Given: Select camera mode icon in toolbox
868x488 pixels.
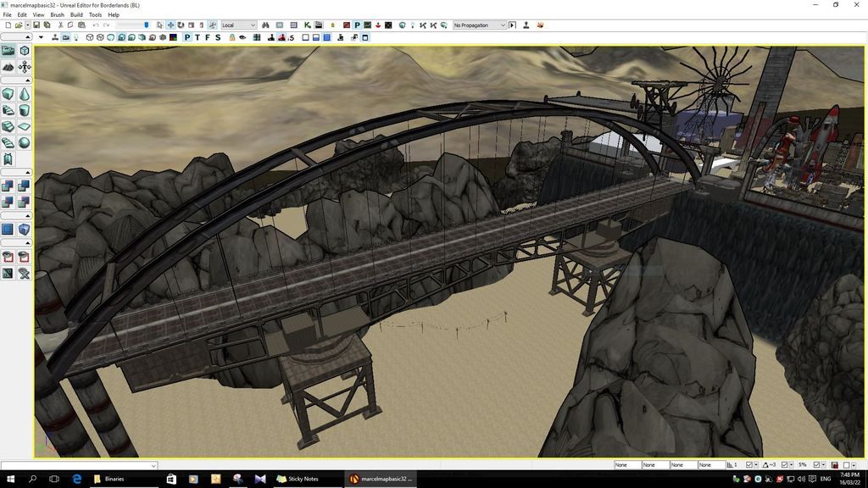Looking at the screenshot, I should 8,51.
